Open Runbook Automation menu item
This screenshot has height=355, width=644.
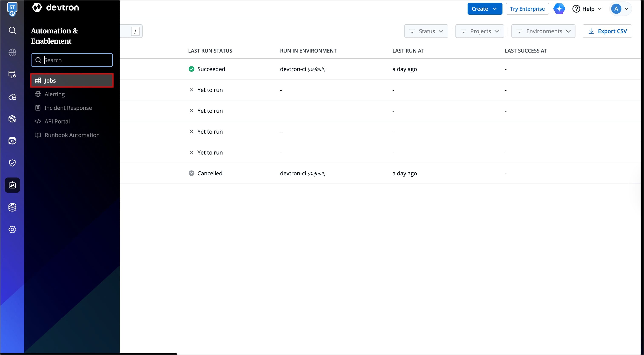tap(72, 135)
